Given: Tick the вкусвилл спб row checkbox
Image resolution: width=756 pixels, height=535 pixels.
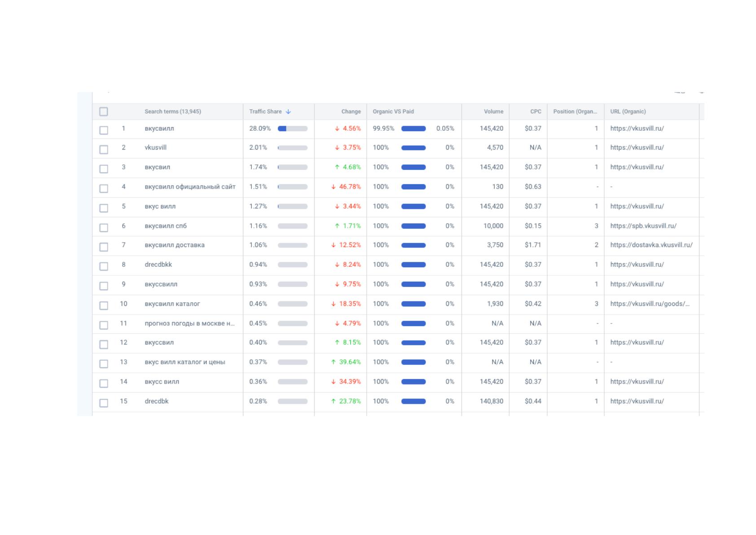Looking at the screenshot, I should coord(104,228).
